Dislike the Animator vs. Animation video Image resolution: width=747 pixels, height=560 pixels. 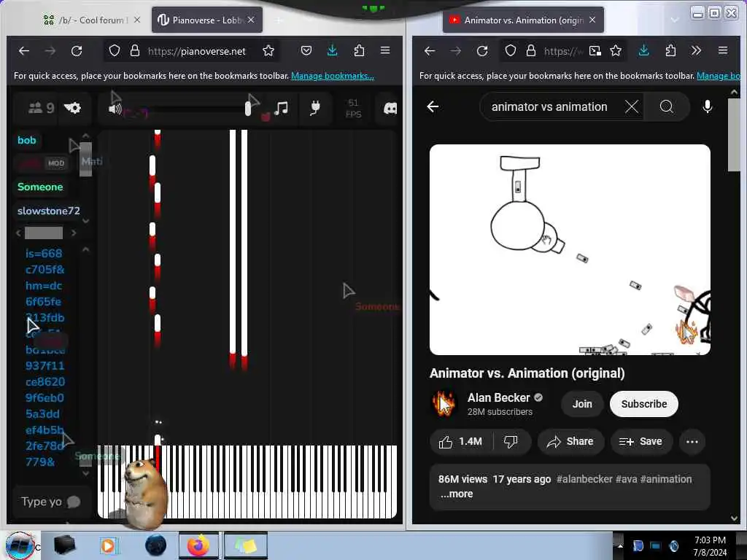point(511,442)
